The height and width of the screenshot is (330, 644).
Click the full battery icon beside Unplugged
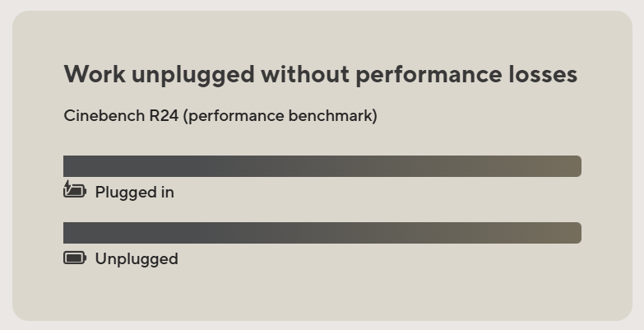click(75, 258)
